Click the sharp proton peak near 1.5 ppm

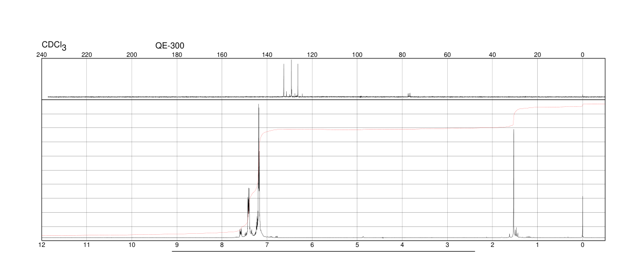click(514, 184)
